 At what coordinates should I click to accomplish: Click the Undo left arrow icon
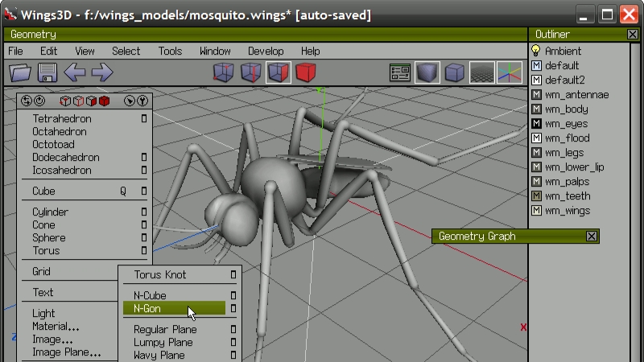coord(75,73)
